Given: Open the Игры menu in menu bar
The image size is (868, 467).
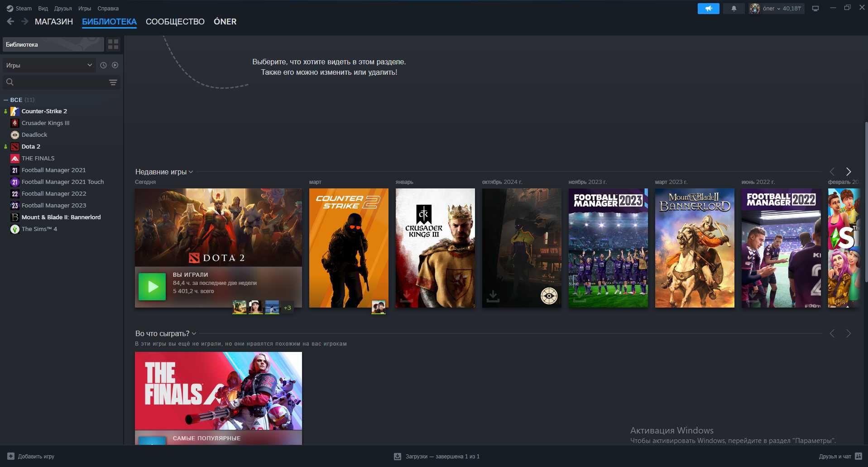Looking at the screenshot, I should [x=85, y=8].
